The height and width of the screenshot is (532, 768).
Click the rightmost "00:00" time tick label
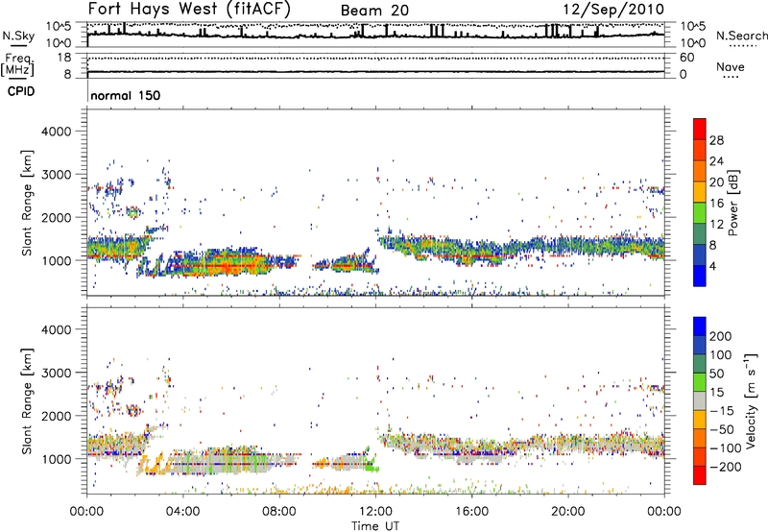(664, 512)
